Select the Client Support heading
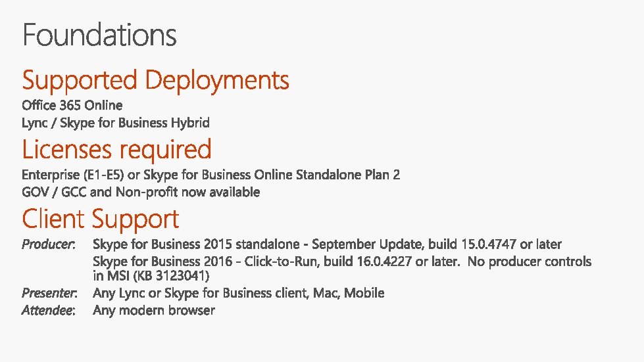The height and width of the screenshot is (362, 644). click(x=101, y=219)
